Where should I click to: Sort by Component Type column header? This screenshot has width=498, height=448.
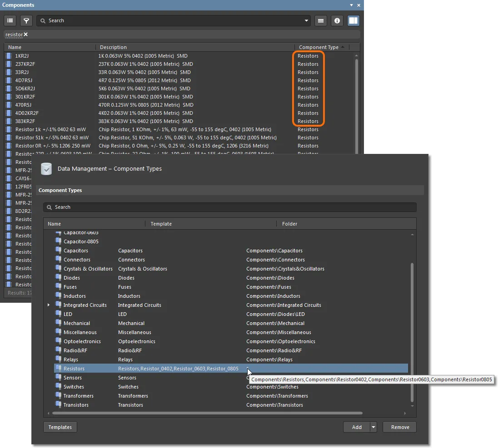click(x=319, y=47)
